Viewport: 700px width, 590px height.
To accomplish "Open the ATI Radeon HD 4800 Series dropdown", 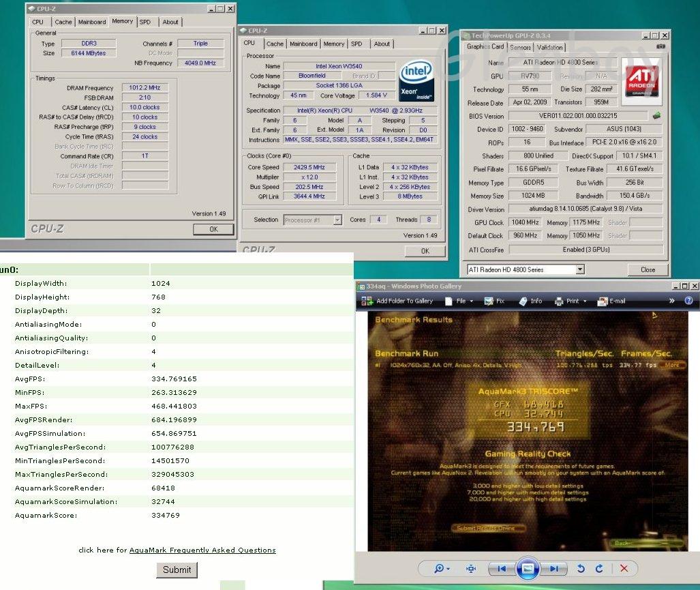I will (x=580, y=269).
